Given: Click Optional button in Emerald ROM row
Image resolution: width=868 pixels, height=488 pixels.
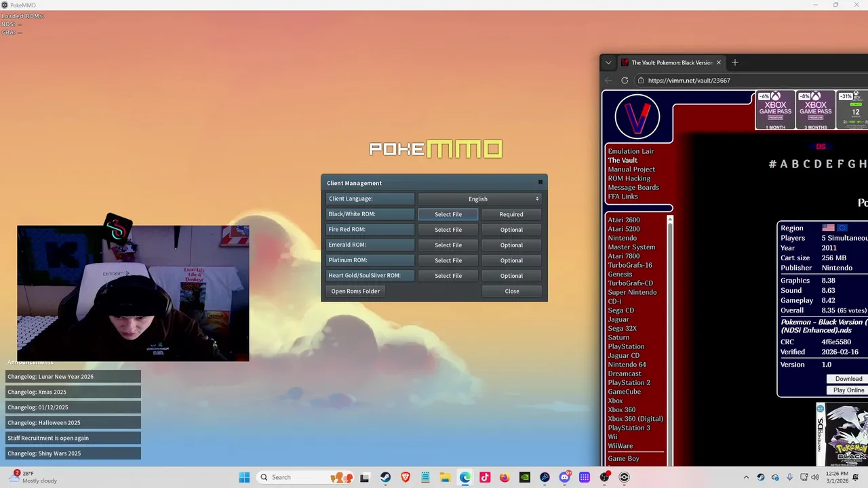Looking at the screenshot, I should coord(511,245).
